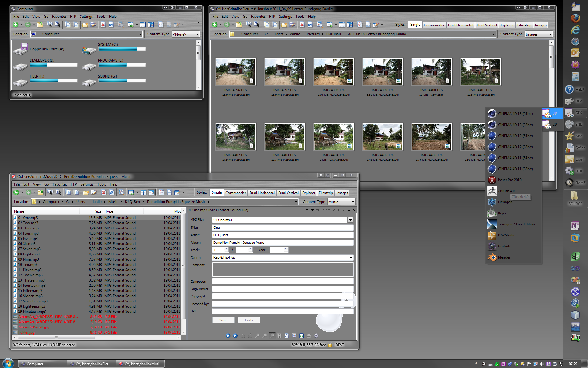The width and height of the screenshot is (588, 368).
Task: Open the Genre dropdown showing Rap & Hip-Hop
Action: [x=351, y=258]
